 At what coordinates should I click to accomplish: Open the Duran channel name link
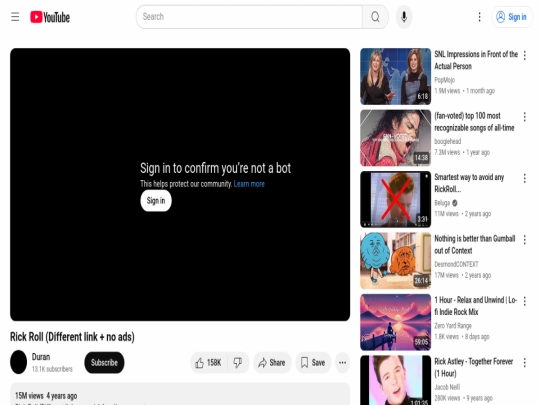click(41, 357)
